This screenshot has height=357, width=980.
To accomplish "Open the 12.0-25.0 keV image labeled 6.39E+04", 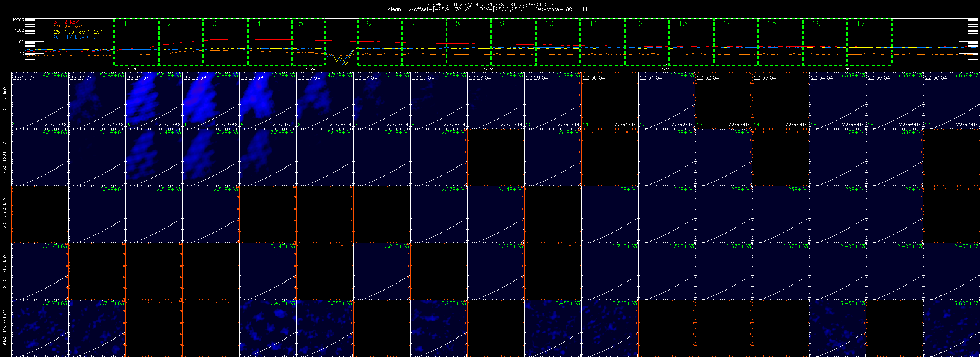I will click(97, 215).
